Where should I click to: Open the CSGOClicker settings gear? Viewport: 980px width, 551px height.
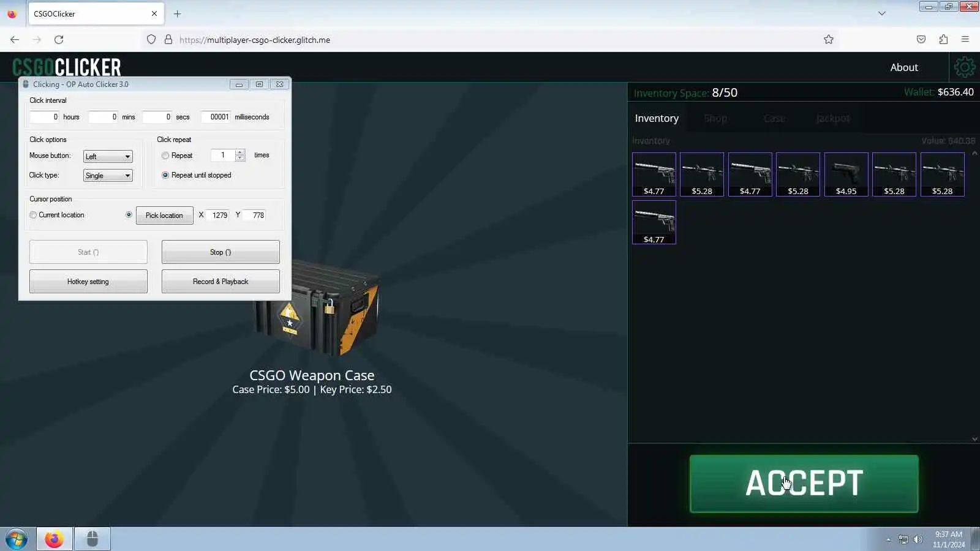[964, 67]
